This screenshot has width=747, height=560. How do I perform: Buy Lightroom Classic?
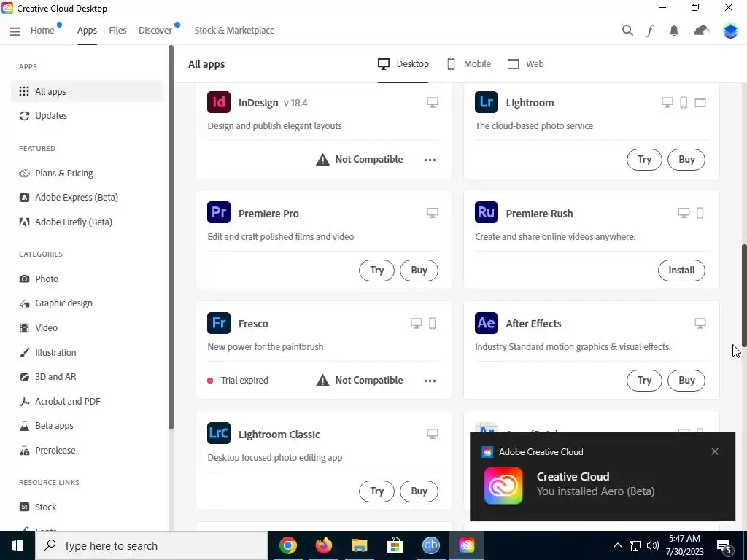point(419,491)
